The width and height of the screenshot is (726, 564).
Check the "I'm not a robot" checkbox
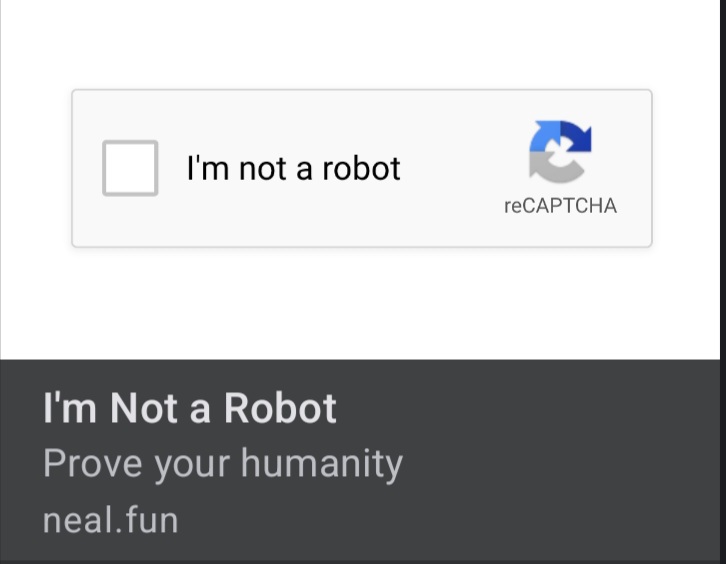pyautogui.click(x=130, y=168)
